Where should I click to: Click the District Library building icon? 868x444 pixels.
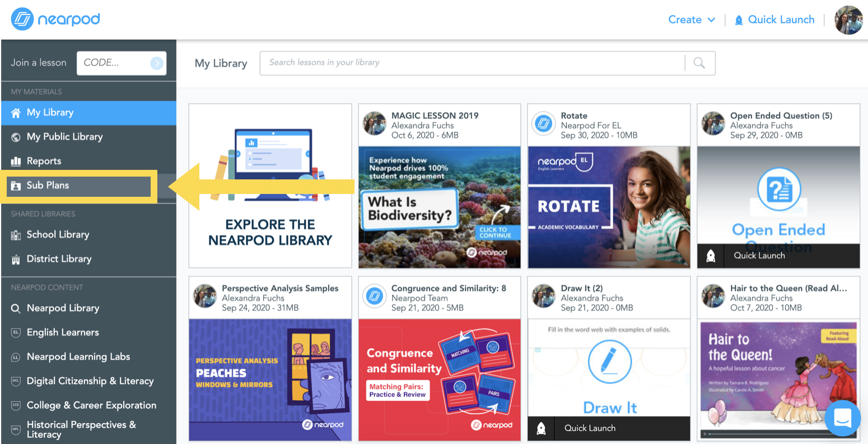point(16,259)
